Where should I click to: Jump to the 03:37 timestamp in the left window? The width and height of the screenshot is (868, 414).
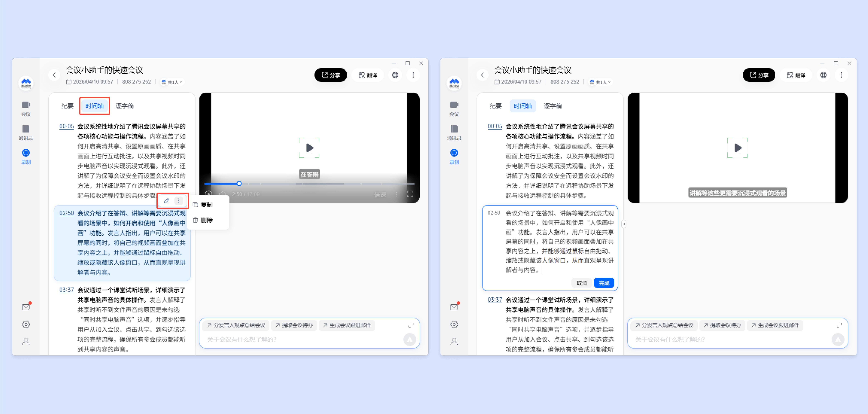coord(66,290)
